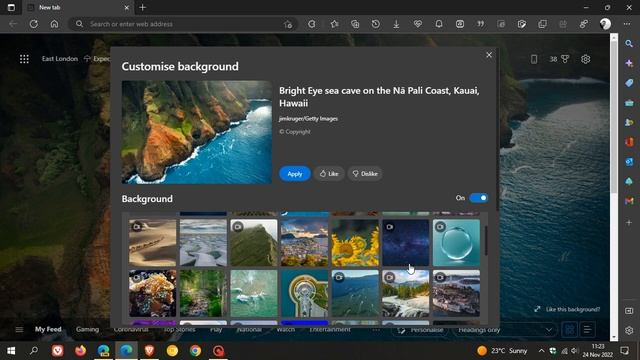Choose the desert dunes background thumbnail

point(153,243)
